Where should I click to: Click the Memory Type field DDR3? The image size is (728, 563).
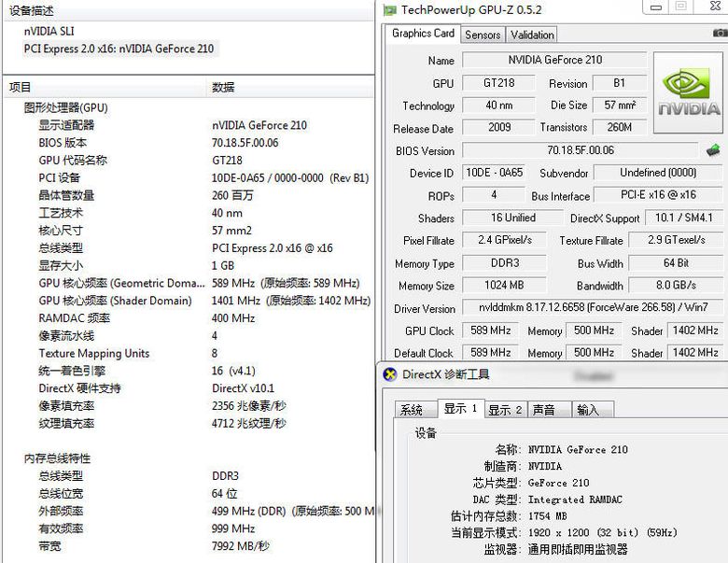(504, 263)
